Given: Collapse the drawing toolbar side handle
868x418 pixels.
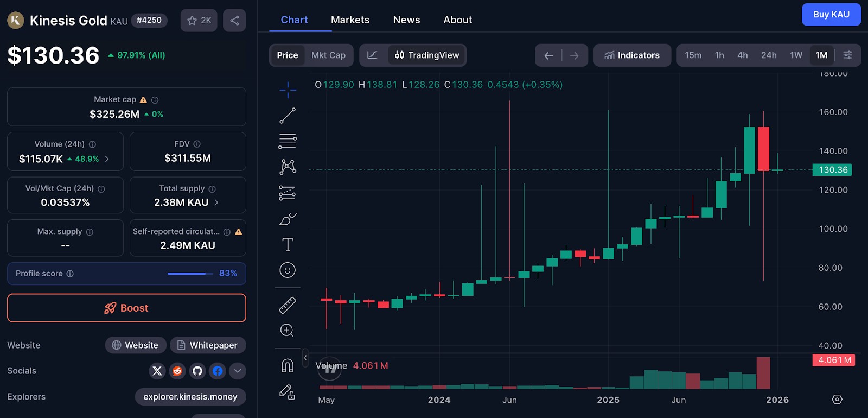Looking at the screenshot, I should (305, 358).
